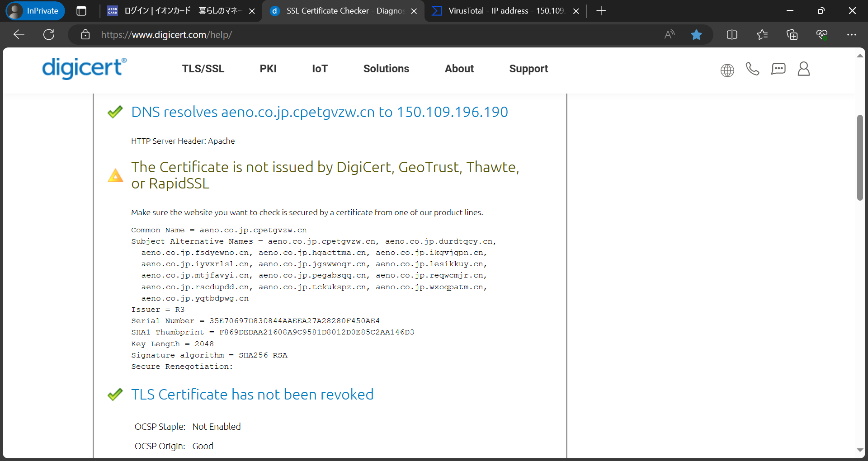Click the Serial Number line
The width and height of the screenshot is (868, 461).
pos(255,321)
